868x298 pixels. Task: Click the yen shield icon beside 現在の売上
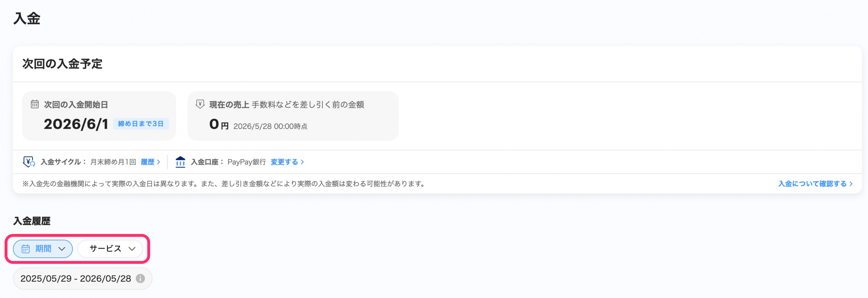pyautogui.click(x=200, y=104)
